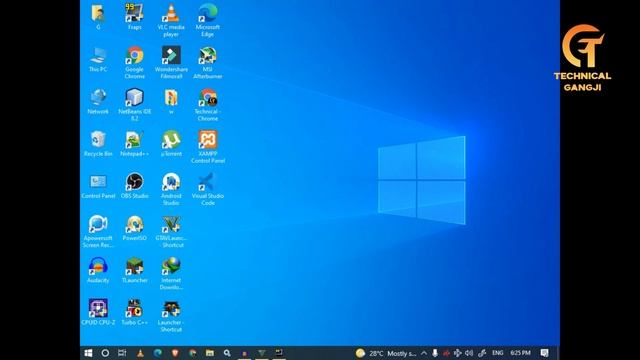Launch Audacity desktop shortcut
640x360 pixels.
(x=98, y=270)
